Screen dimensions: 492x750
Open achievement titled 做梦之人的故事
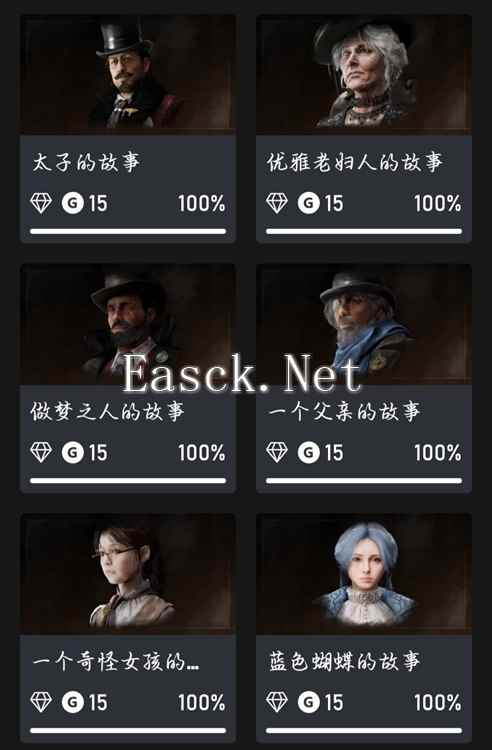click(x=108, y=412)
